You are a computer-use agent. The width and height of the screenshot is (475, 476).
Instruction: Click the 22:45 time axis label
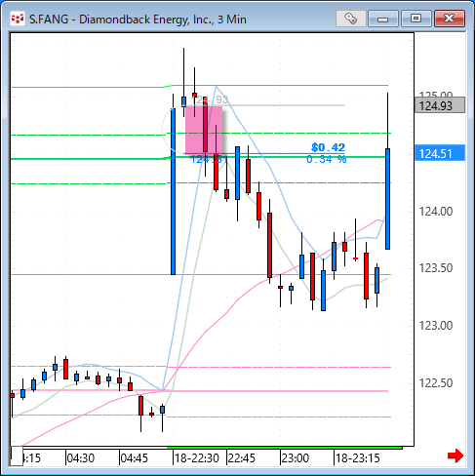coord(241,458)
